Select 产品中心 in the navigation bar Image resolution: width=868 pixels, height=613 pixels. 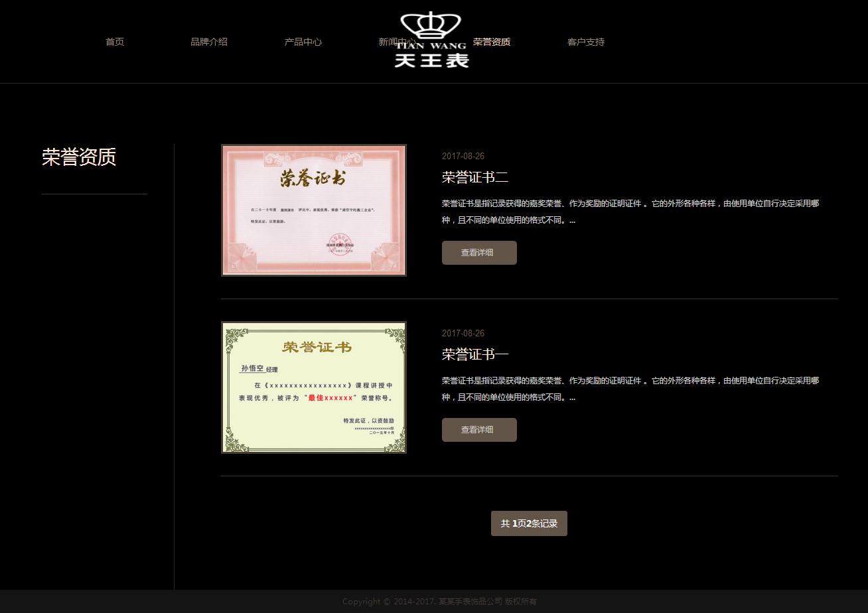303,42
